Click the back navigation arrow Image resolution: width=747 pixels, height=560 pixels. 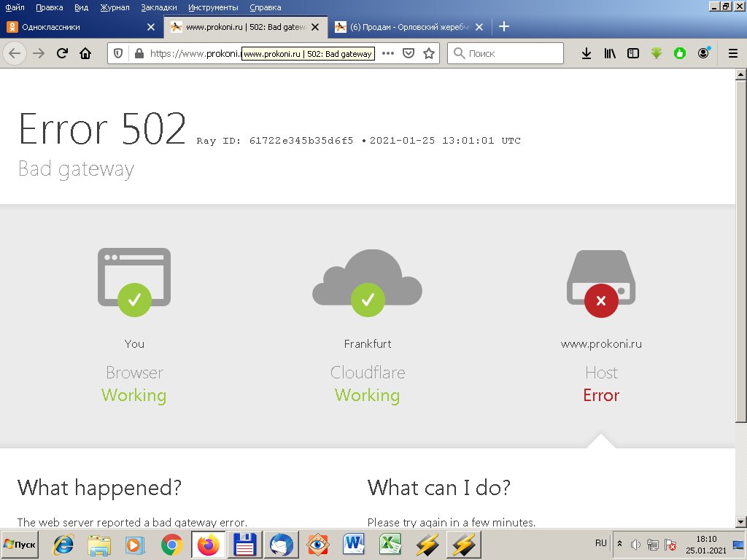tap(15, 53)
